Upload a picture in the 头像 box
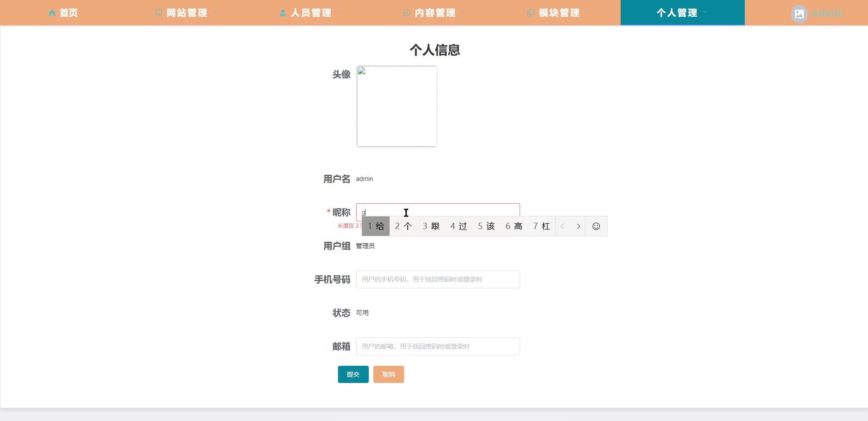Screen dimensions: 868x421 click(397, 106)
